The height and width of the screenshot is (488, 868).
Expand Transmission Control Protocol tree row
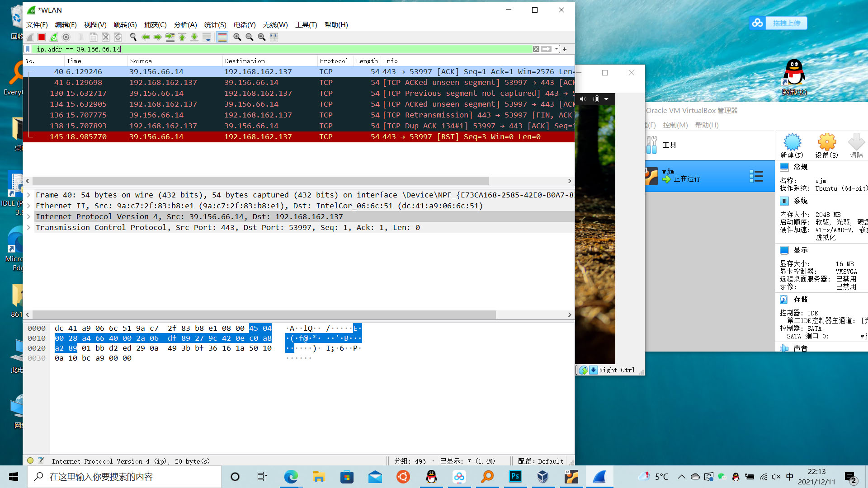(28, 228)
